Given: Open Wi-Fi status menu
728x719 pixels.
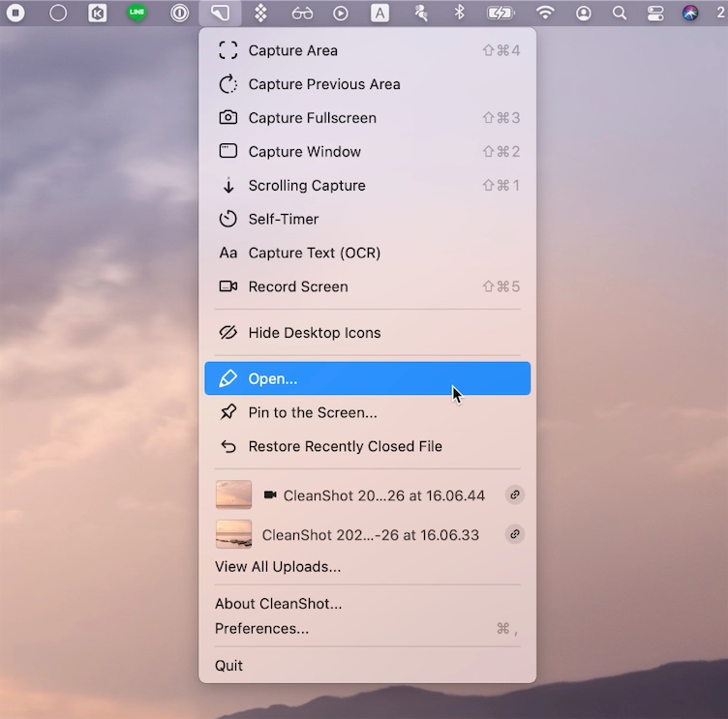Looking at the screenshot, I should click(545, 13).
